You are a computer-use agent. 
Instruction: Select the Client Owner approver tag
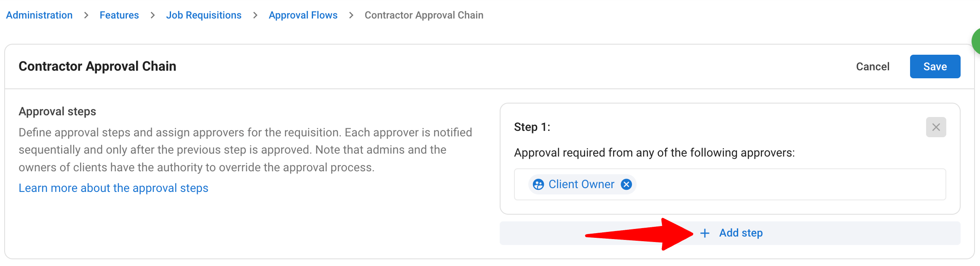[x=582, y=184]
